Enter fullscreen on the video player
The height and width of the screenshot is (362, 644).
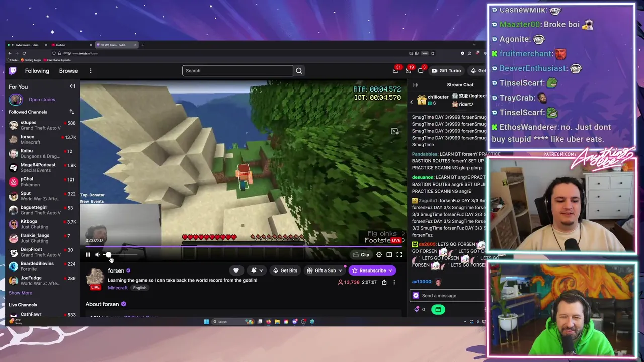[399, 255]
